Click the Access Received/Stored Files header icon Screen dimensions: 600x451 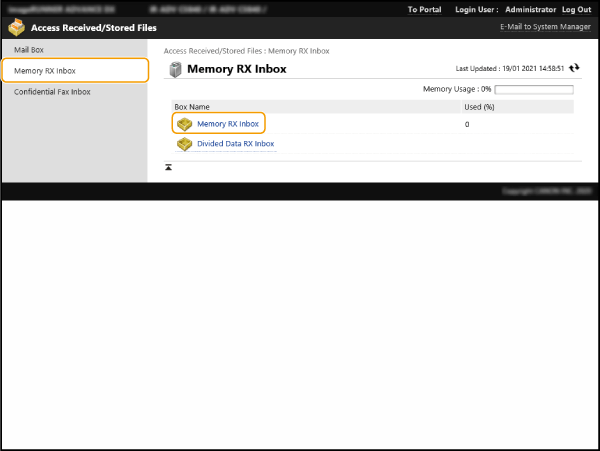pos(17,27)
